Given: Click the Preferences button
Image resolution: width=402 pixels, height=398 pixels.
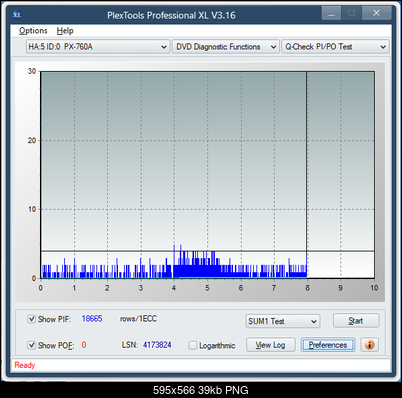Looking at the screenshot, I should 328,345.
